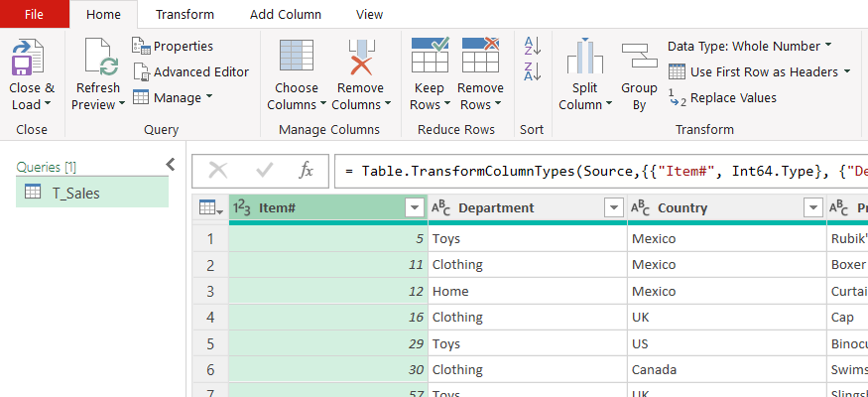The image size is (868, 397).
Task: Click the Item# value 29
Action: (x=328, y=343)
